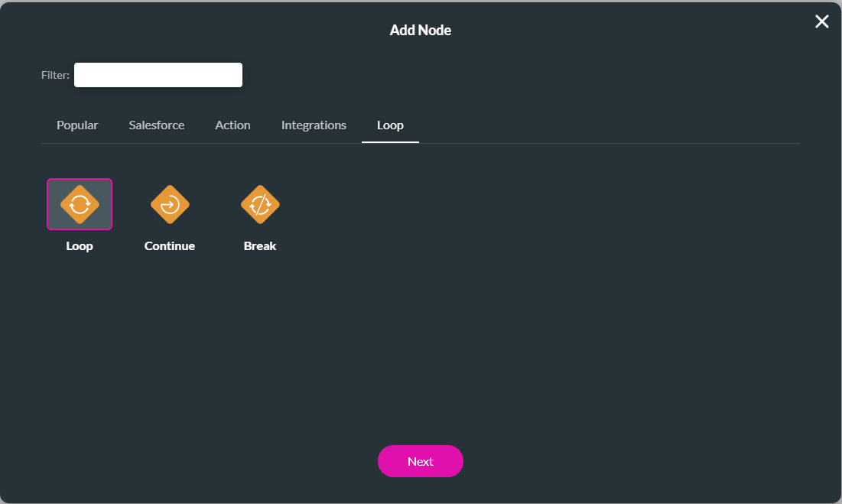
Task: Show the Integrations tab
Action: pos(314,125)
